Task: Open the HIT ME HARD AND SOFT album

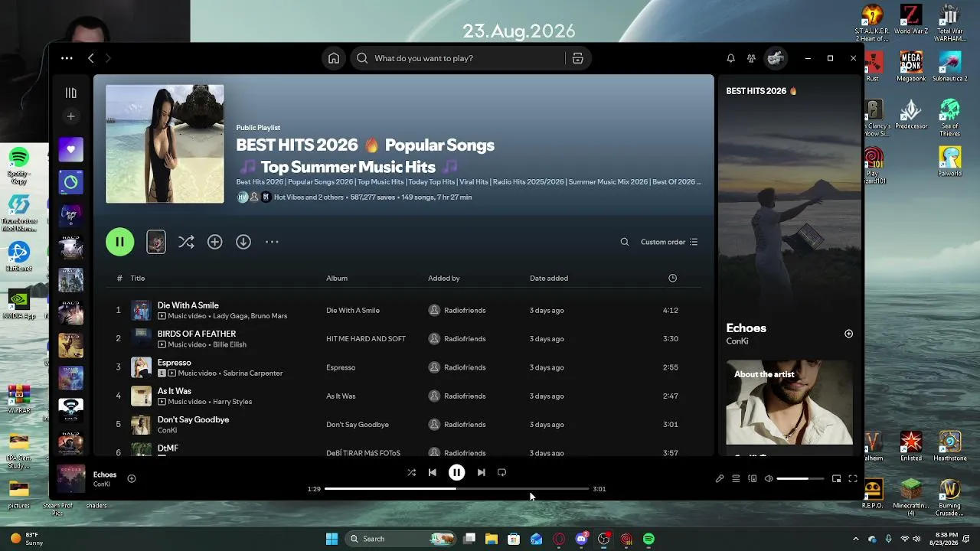Action: pos(366,339)
